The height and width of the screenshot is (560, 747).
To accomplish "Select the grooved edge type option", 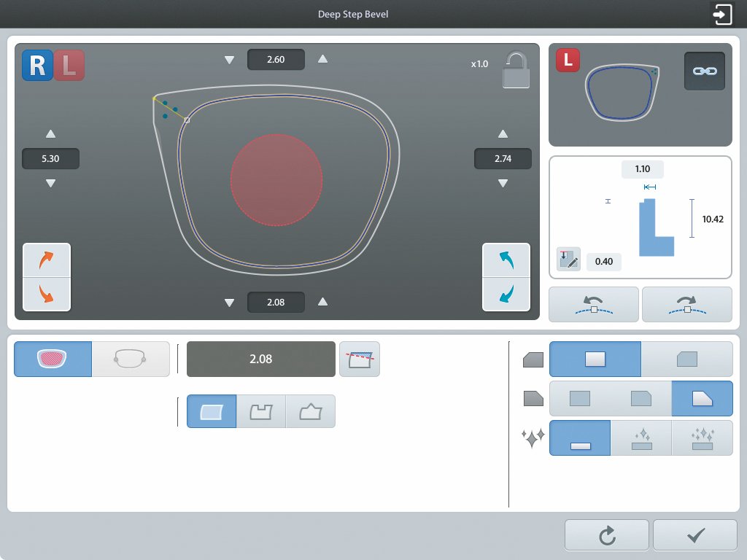I will coord(260,412).
